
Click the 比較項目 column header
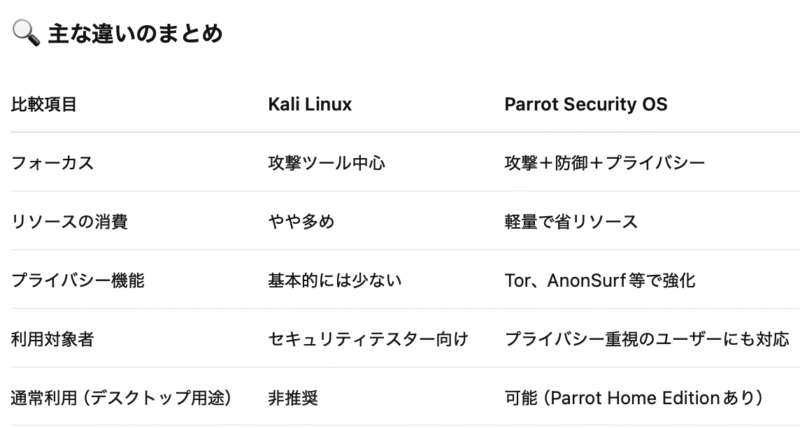point(44,105)
